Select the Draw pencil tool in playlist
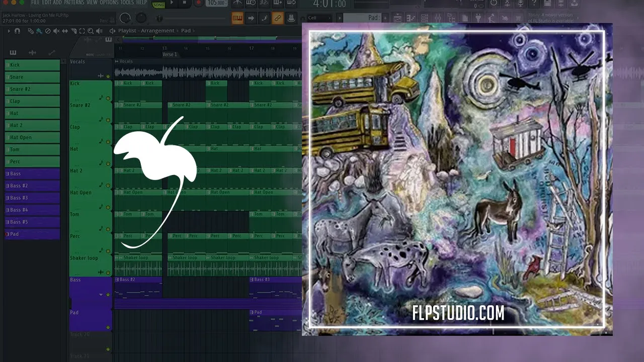The image size is (644, 362). pos(31,31)
